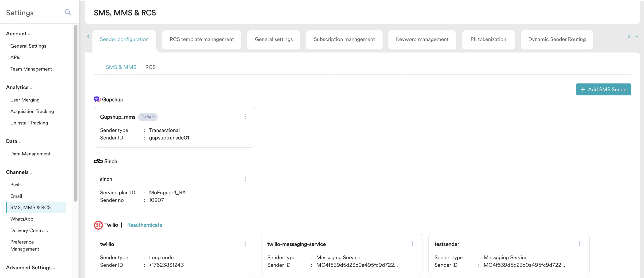Click the Add SMS Sender button
Image resolution: width=644 pixels, height=278 pixels.
pyautogui.click(x=603, y=89)
